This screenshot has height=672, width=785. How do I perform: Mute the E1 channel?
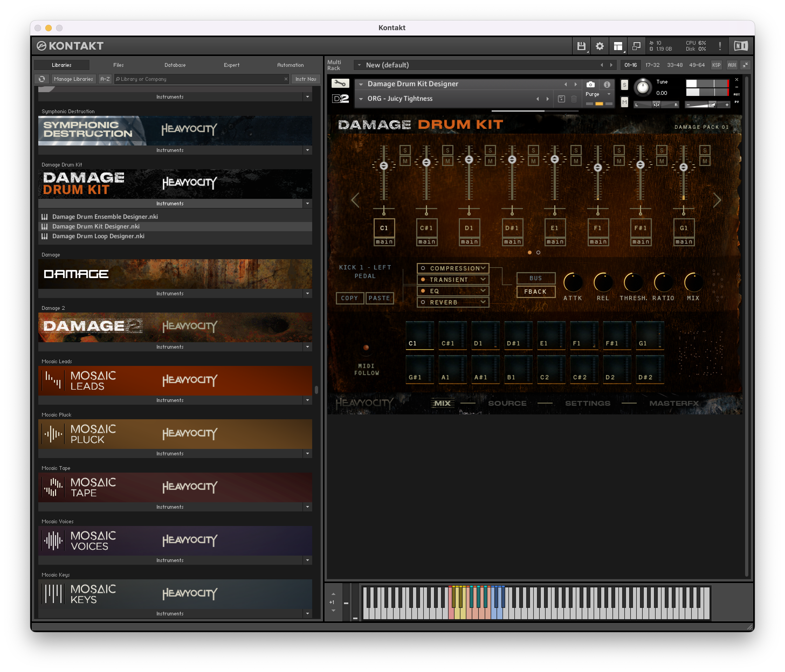pos(576,161)
